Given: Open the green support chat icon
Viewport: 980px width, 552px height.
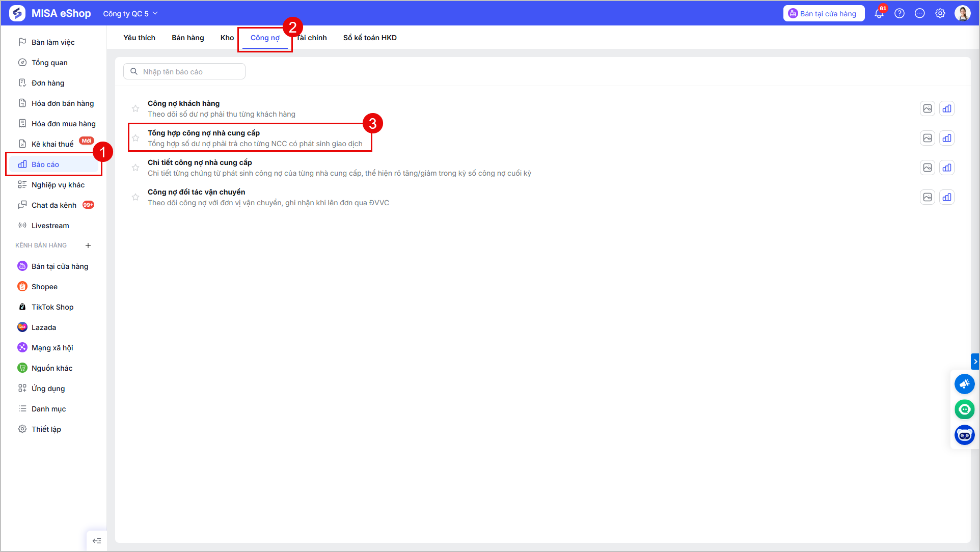Looking at the screenshot, I should [x=965, y=409].
